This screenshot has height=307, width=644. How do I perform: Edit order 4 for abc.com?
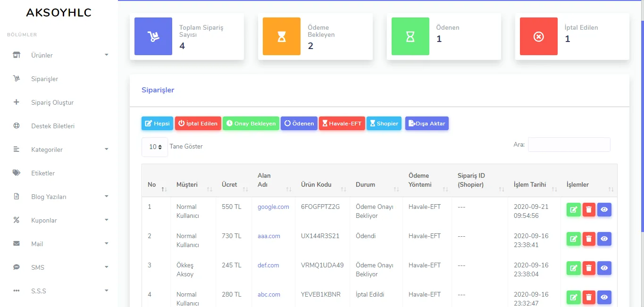point(574,298)
